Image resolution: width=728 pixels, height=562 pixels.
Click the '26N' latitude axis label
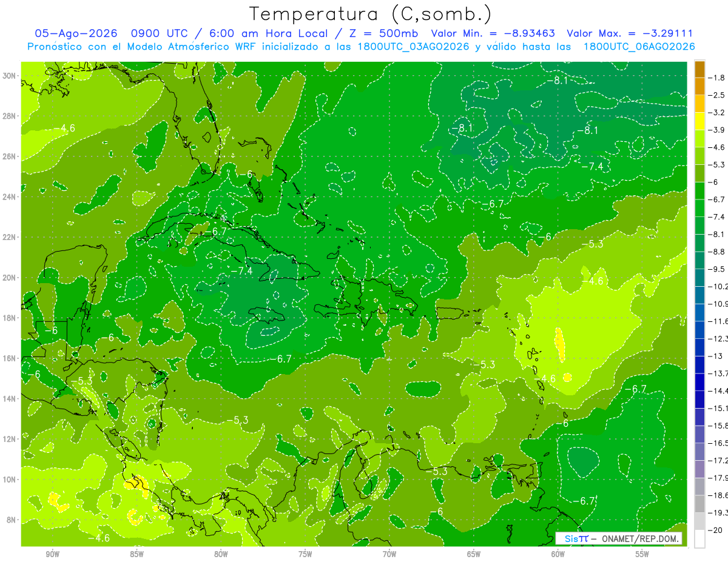point(10,156)
